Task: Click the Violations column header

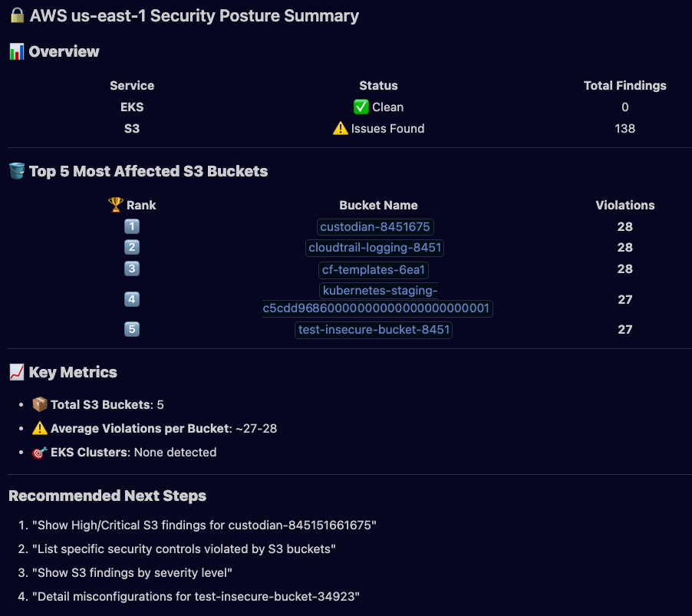Action: [x=625, y=205]
